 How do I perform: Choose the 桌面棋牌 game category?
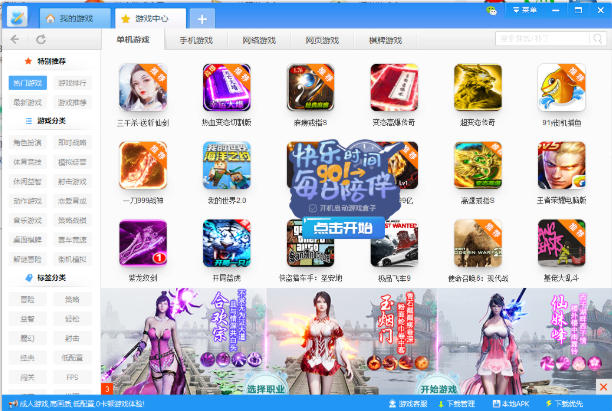[x=28, y=240]
